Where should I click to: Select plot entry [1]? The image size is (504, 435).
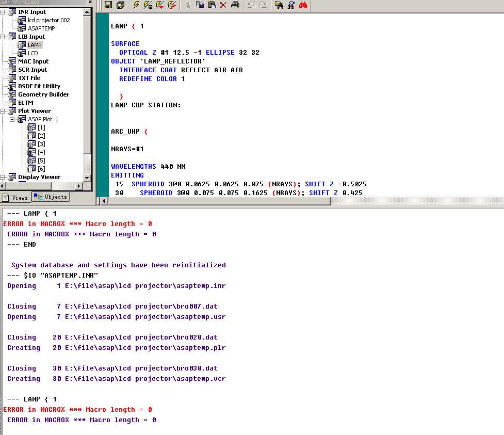[41, 127]
